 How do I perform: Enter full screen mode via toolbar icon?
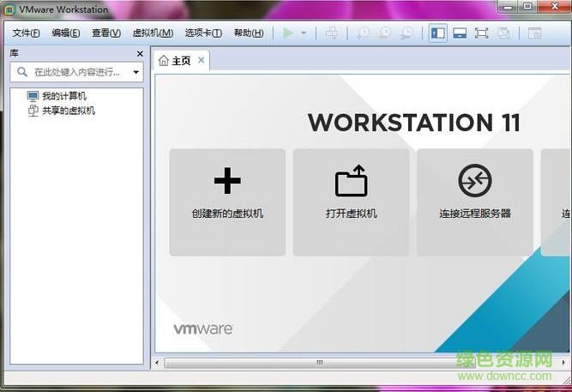[481, 33]
